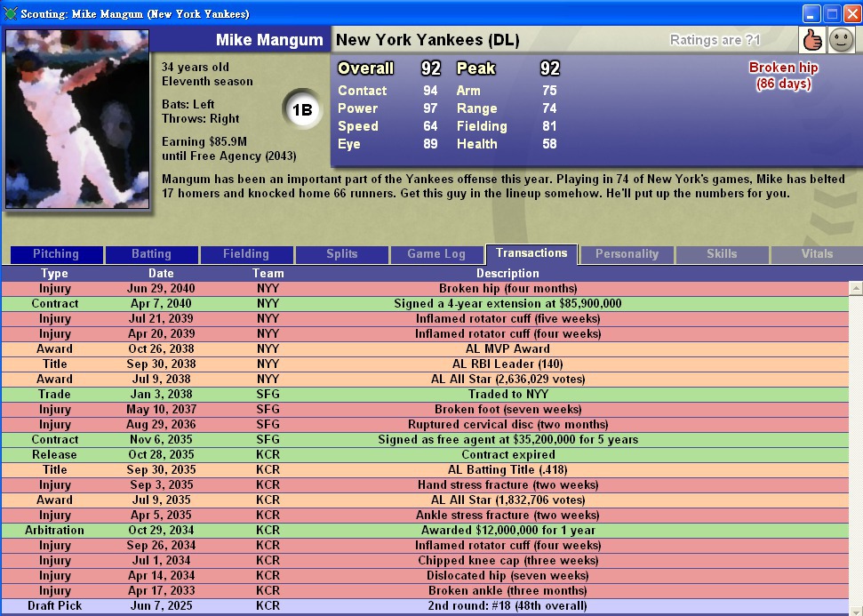Screen dimensions: 863x616
Task: Switch to the Fielding tab
Action: tap(246, 254)
